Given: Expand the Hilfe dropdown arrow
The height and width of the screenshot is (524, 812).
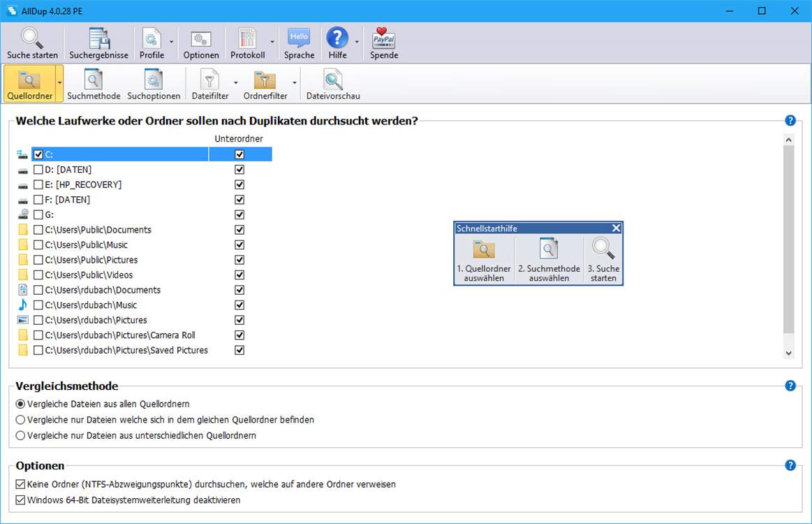Looking at the screenshot, I should 357,43.
